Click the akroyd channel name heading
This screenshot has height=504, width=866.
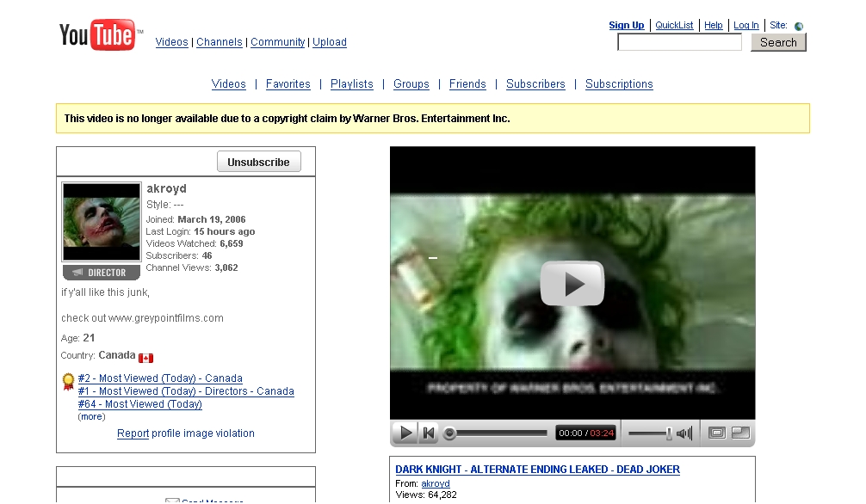(166, 189)
